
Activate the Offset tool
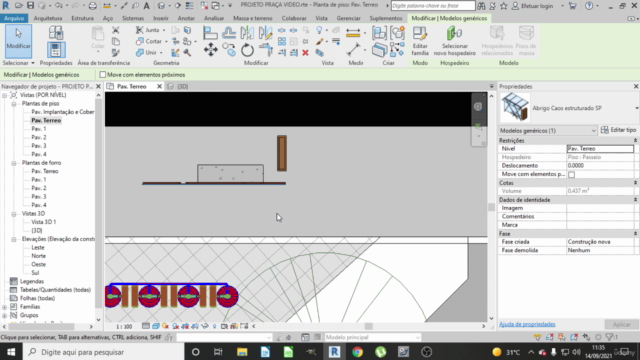(x=229, y=33)
